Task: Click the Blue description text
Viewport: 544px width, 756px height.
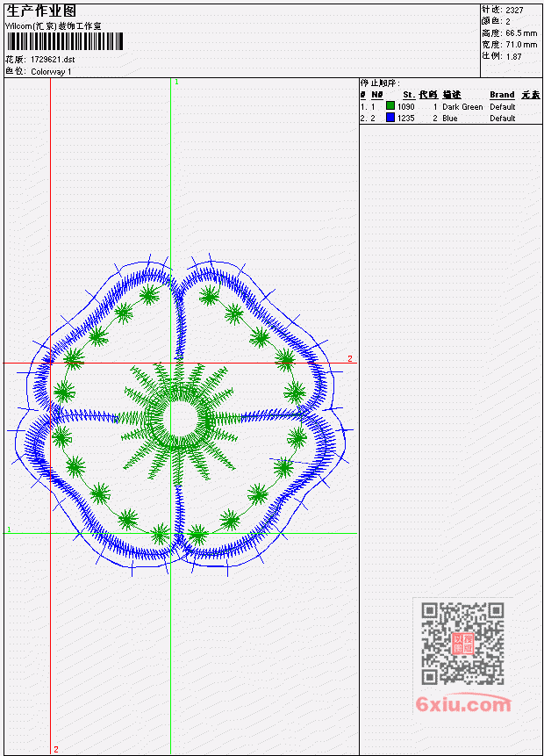Action: 450,119
